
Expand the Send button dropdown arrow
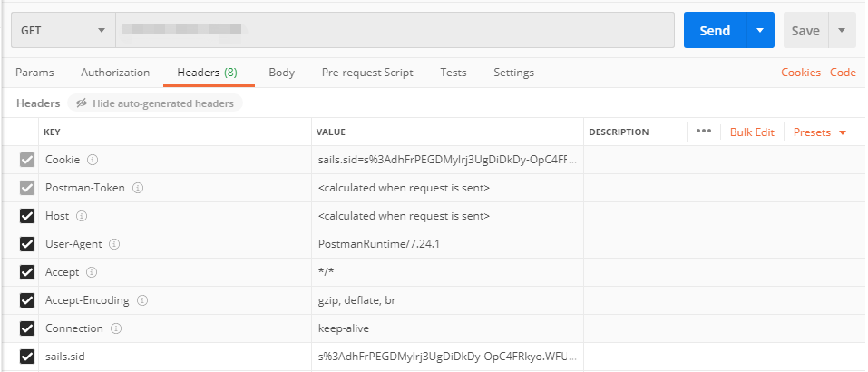pos(759,31)
